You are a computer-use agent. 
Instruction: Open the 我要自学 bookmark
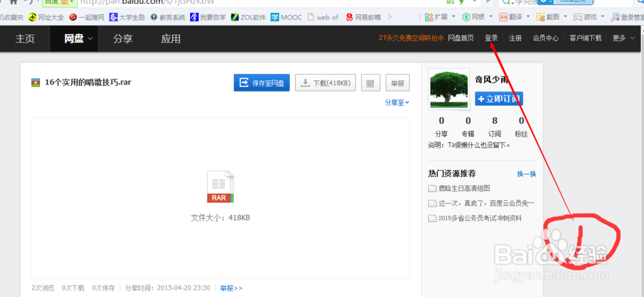(208, 17)
